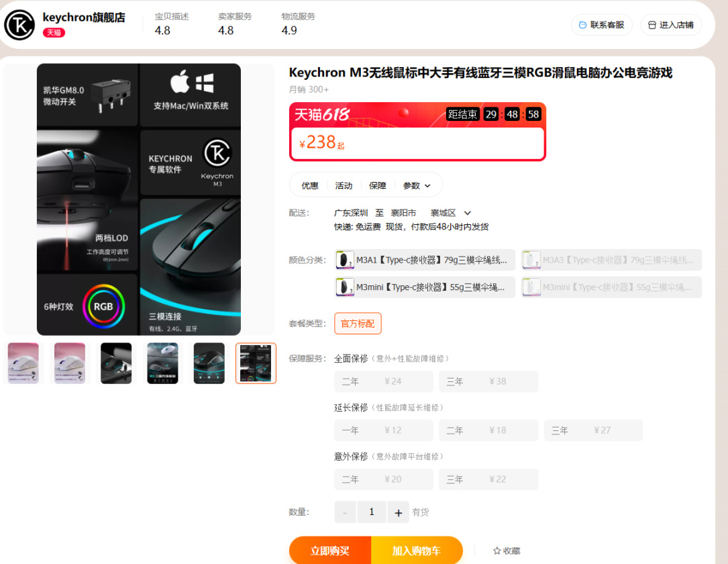Image resolution: width=728 pixels, height=564 pixels.
Task: Click the 宝贝描述 4.8 rating
Action: point(171,23)
